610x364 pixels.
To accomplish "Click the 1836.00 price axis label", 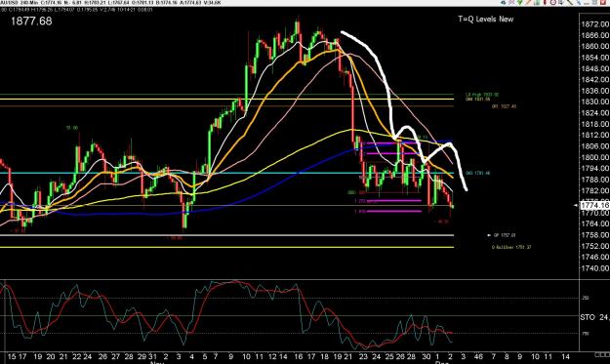I will click(594, 91).
